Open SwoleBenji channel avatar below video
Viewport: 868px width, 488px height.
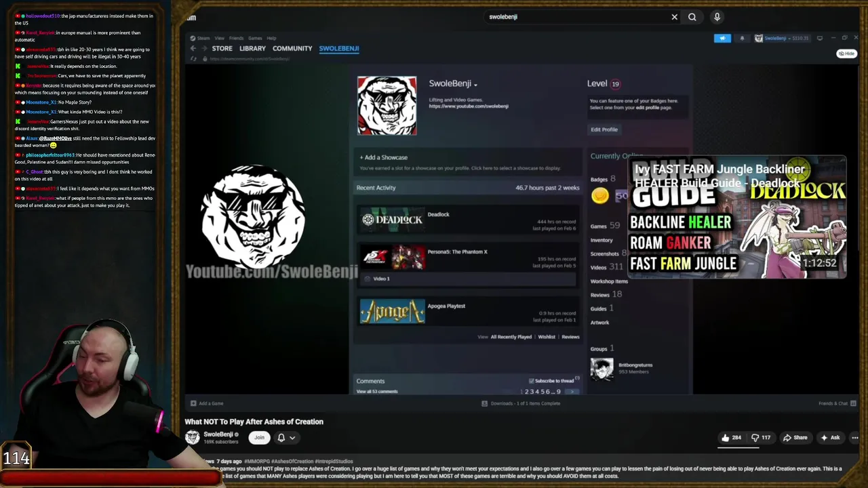[x=193, y=438]
